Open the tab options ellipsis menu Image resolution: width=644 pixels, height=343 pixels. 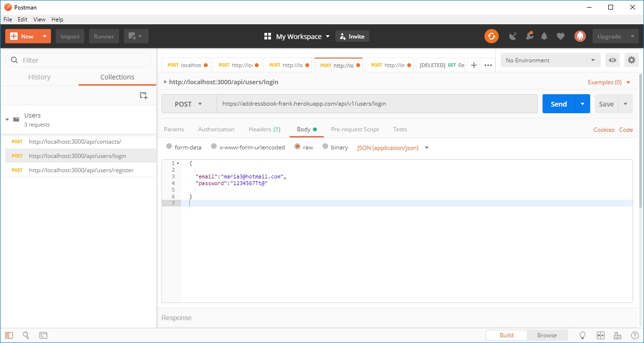(488, 65)
